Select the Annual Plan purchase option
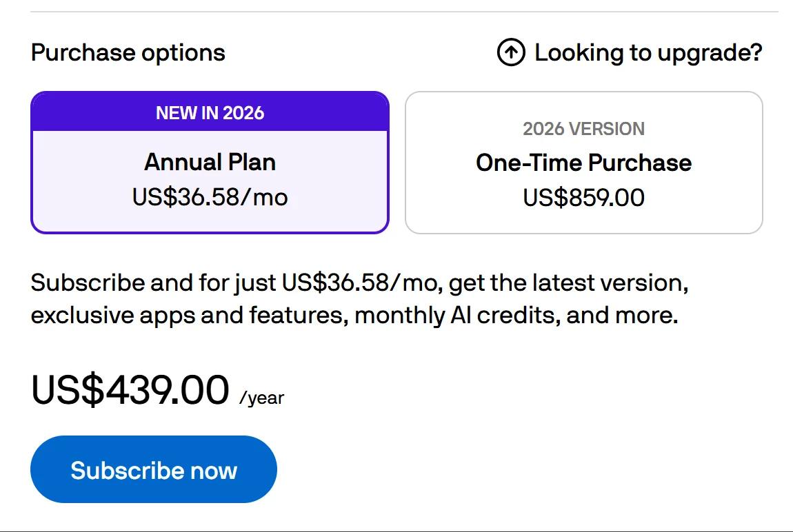Screen dimensions: 793x532 point(210,181)
